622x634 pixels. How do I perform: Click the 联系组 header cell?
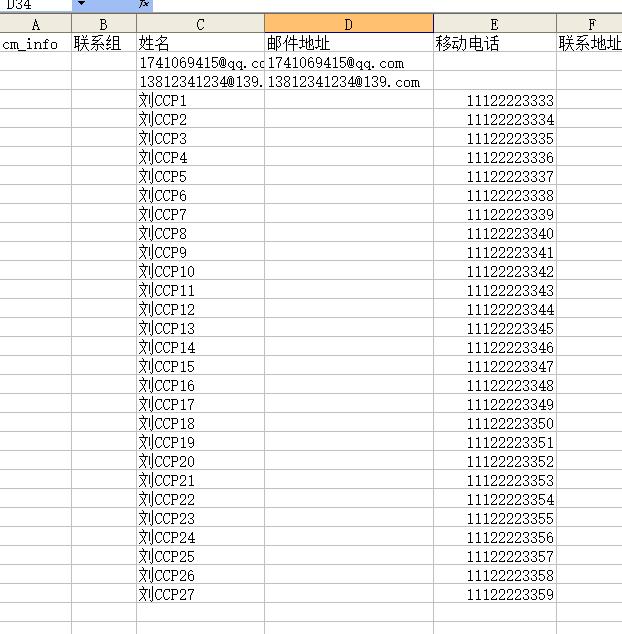(103, 44)
